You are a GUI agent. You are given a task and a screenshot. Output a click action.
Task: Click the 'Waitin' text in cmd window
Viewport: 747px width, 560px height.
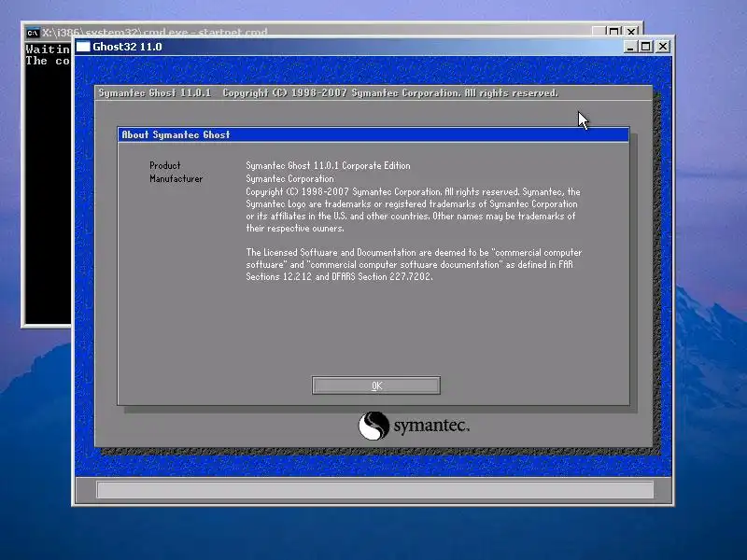point(48,49)
